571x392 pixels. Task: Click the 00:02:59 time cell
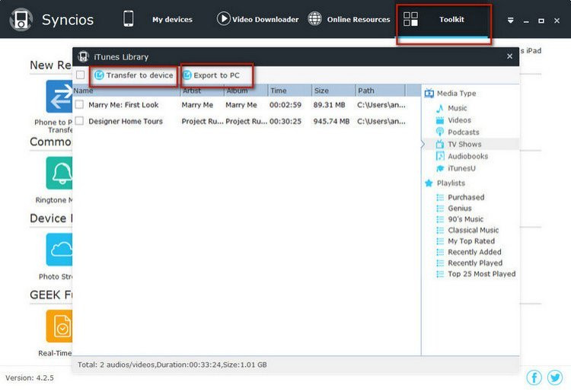click(x=285, y=105)
